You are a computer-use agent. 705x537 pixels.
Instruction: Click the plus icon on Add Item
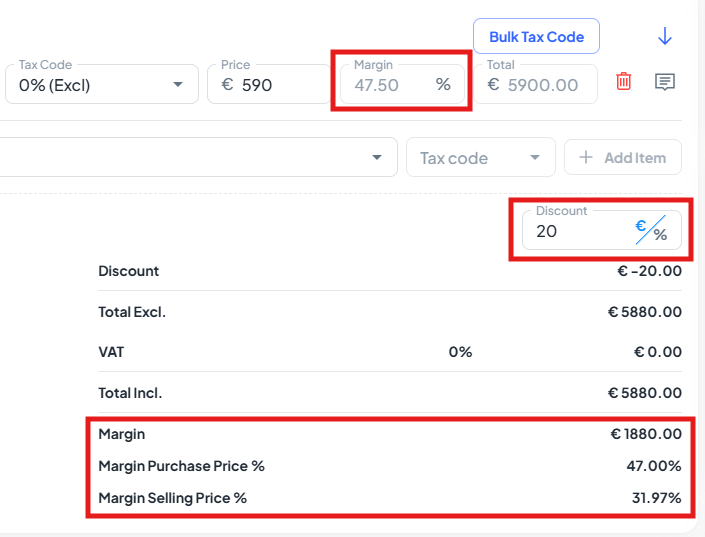(x=586, y=157)
